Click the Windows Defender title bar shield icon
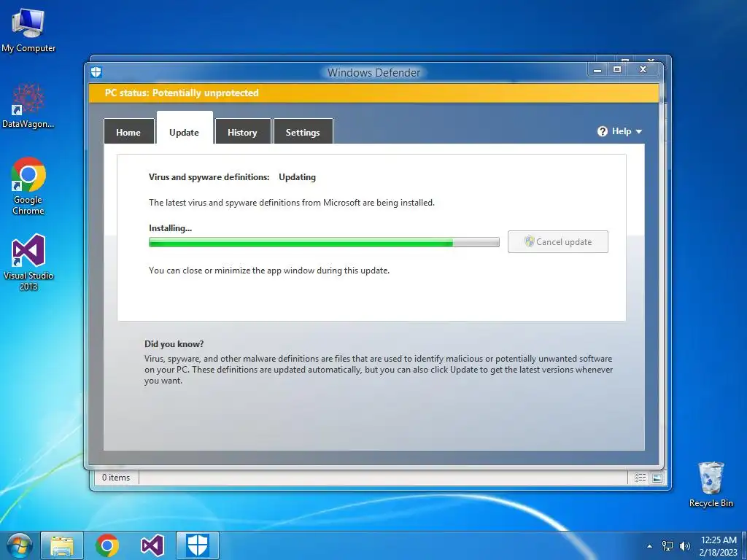Image resolution: width=747 pixels, height=560 pixels. point(96,72)
